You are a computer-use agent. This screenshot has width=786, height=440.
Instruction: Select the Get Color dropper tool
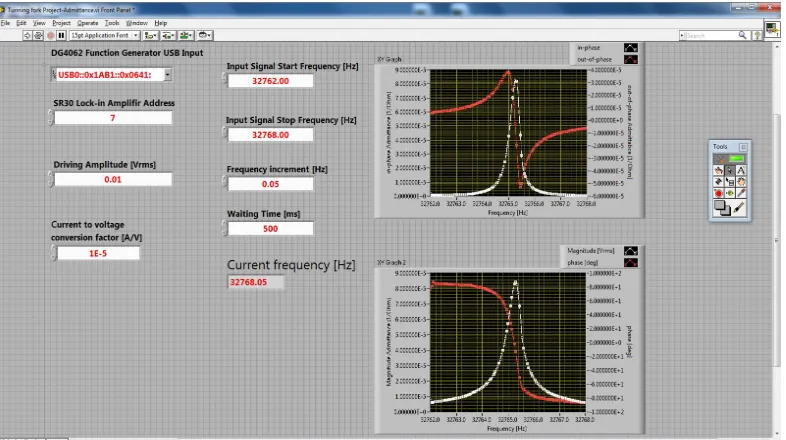(741, 193)
